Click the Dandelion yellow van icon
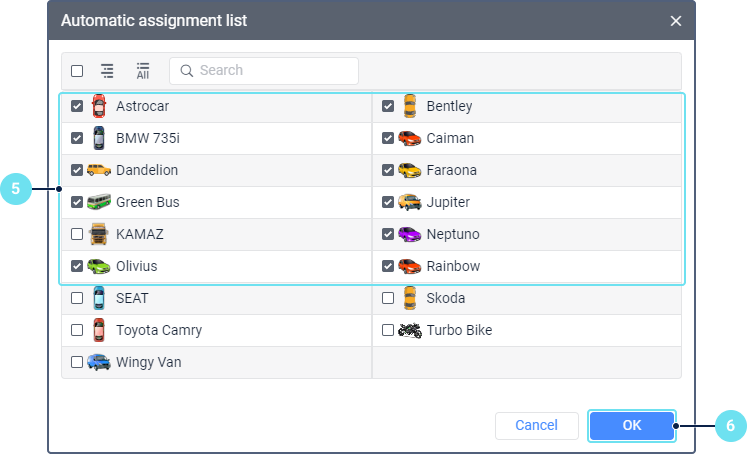 (x=98, y=170)
